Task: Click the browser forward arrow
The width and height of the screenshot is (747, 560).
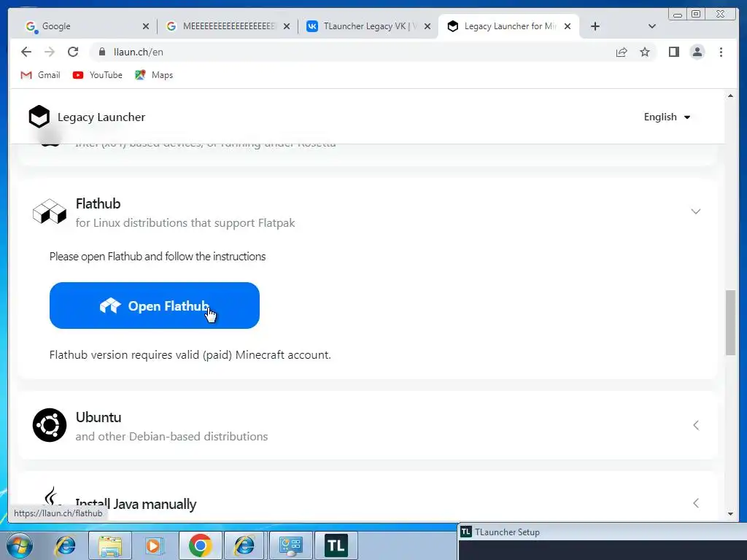Action: point(50,52)
